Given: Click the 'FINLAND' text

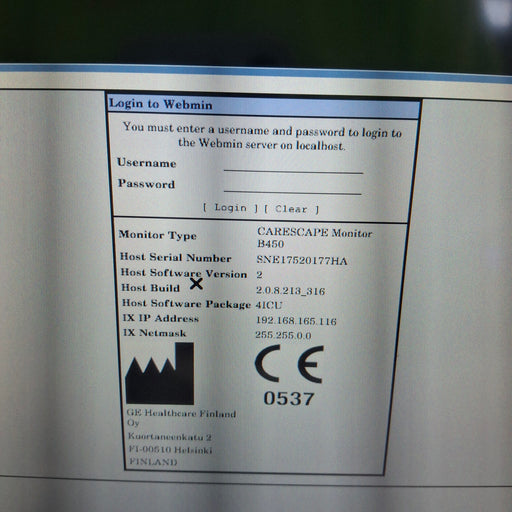Looking at the screenshot, I should pyautogui.click(x=153, y=462).
